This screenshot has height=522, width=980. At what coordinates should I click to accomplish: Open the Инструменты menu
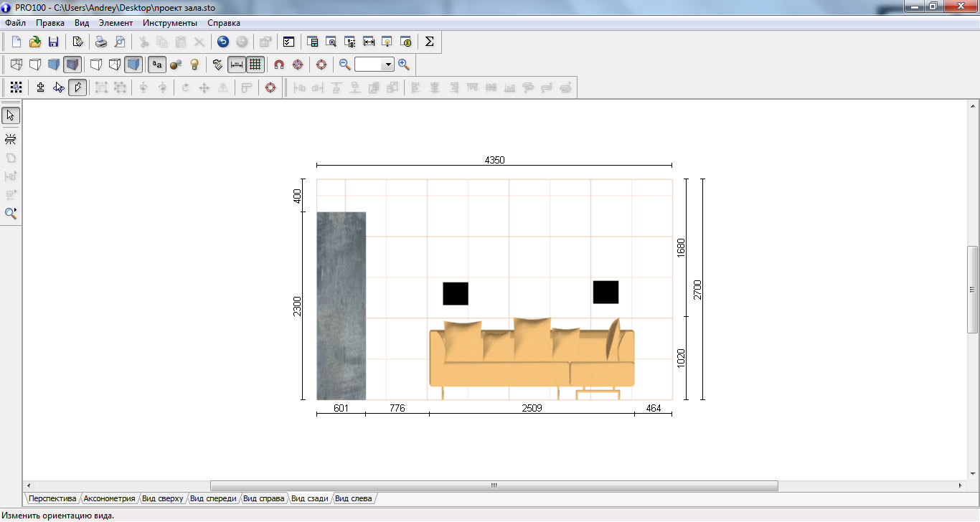tap(169, 23)
